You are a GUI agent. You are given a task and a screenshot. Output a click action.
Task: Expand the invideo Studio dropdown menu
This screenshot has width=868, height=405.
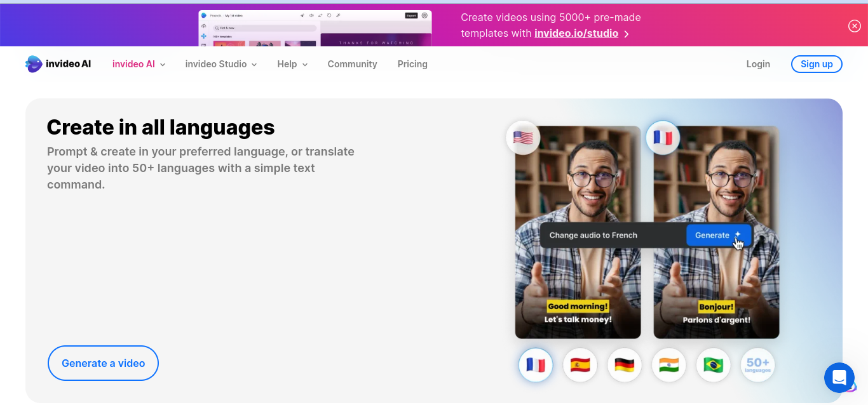coord(221,64)
